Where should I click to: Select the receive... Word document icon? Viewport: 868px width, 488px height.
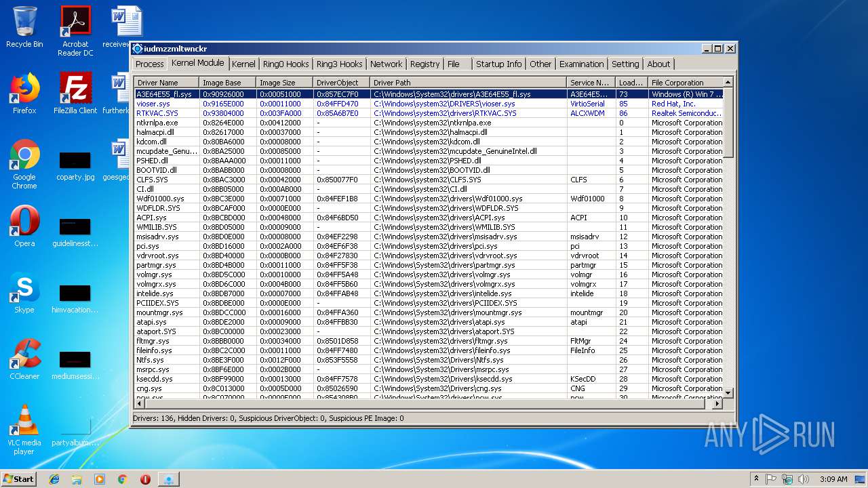pos(122,27)
